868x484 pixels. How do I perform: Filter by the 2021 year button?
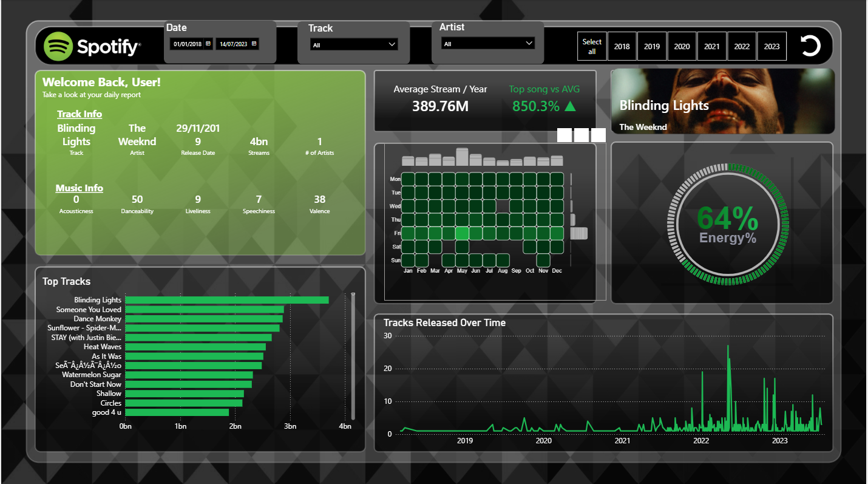[712, 46]
